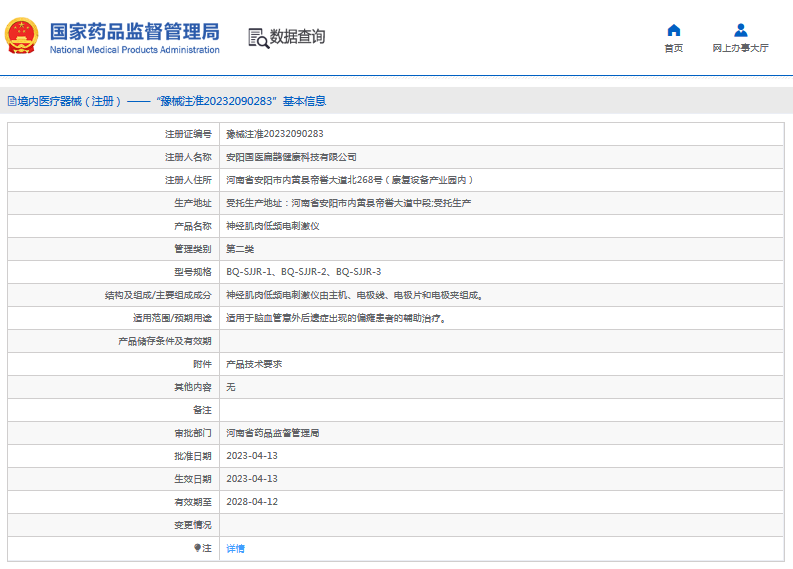Screen dimensions: 793x569
Task: Open the 详情 link
Action: click(235, 548)
